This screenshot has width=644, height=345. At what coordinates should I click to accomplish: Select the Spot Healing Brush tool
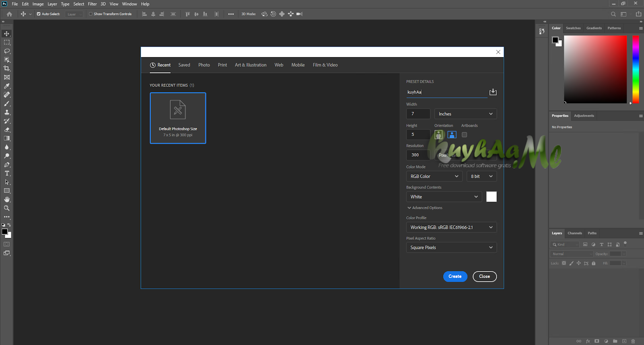7,95
